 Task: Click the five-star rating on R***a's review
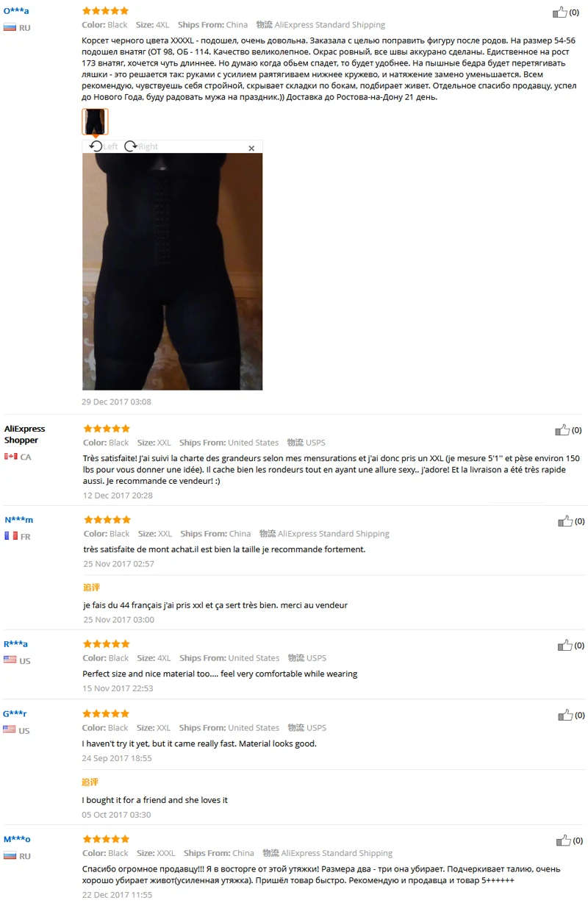107,644
